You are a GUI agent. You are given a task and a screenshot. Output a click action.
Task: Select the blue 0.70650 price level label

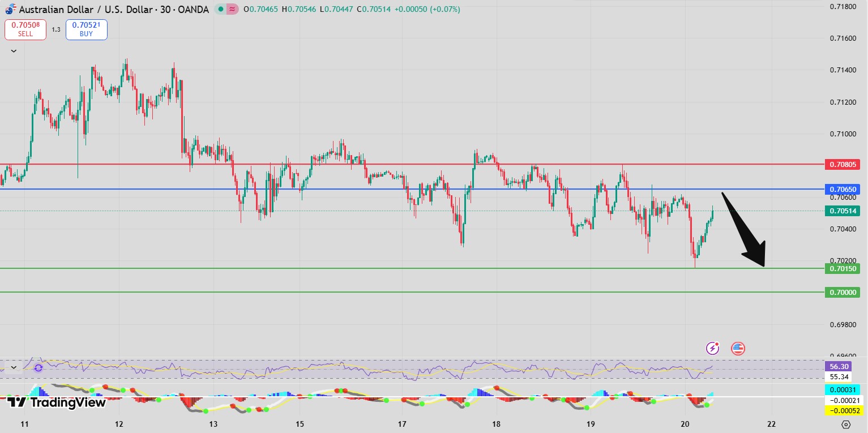[843, 188]
